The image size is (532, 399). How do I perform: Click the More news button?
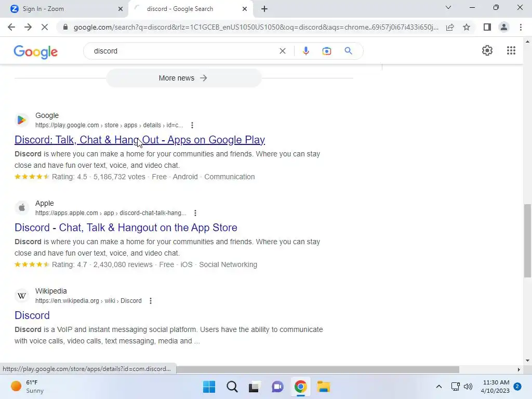pos(183,78)
